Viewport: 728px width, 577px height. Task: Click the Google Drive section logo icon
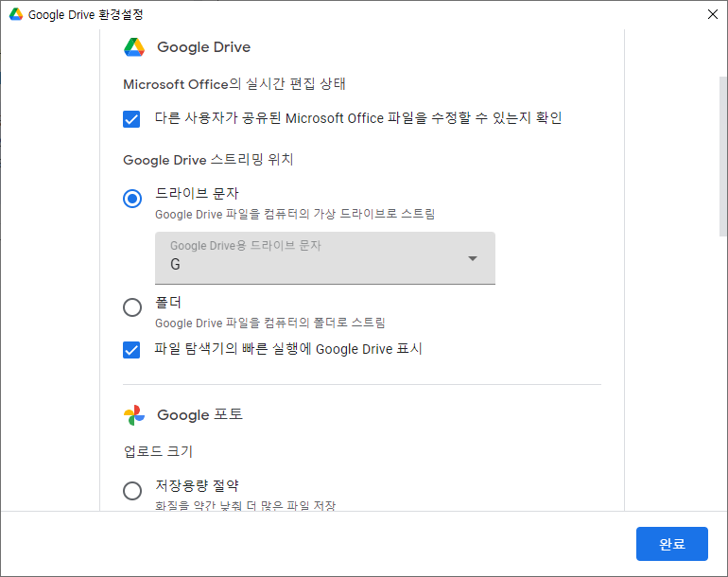click(x=134, y=47)
